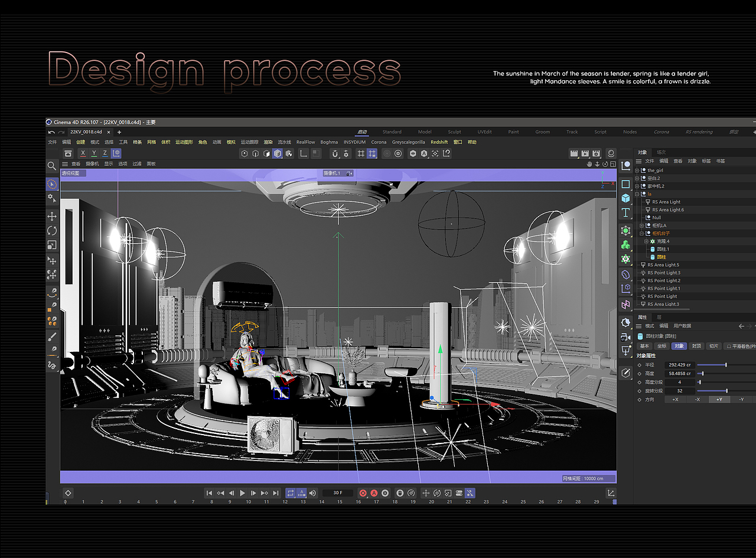This screenshot has width=756, height=558.
Task: Open the 运动图形 menu
Action: pyautogui.click(x=184, y=142)
